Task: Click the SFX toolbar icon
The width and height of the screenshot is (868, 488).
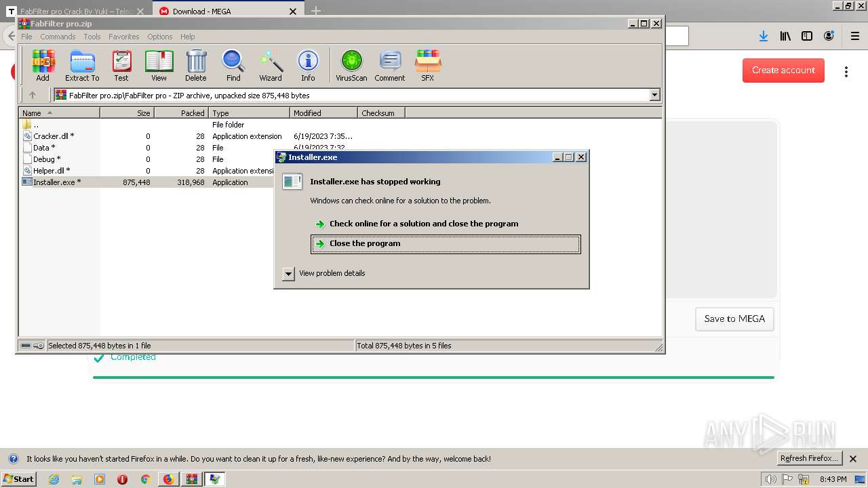Action: click(427, 66)
